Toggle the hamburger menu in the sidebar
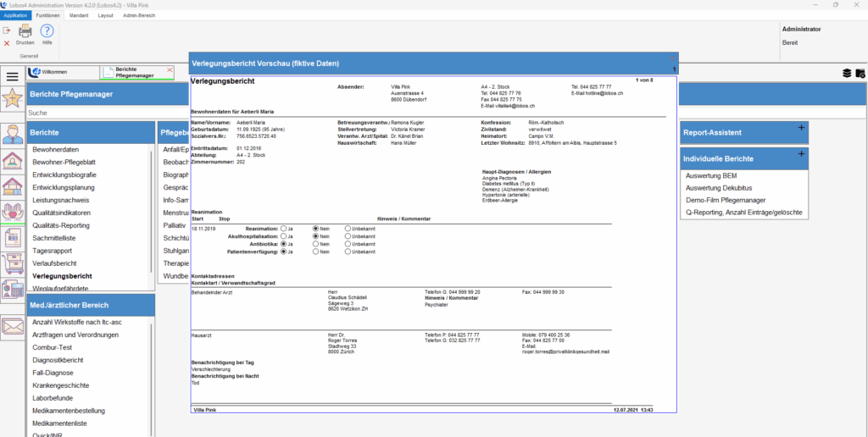Screen dimensions: 868x437 [12, 76]
